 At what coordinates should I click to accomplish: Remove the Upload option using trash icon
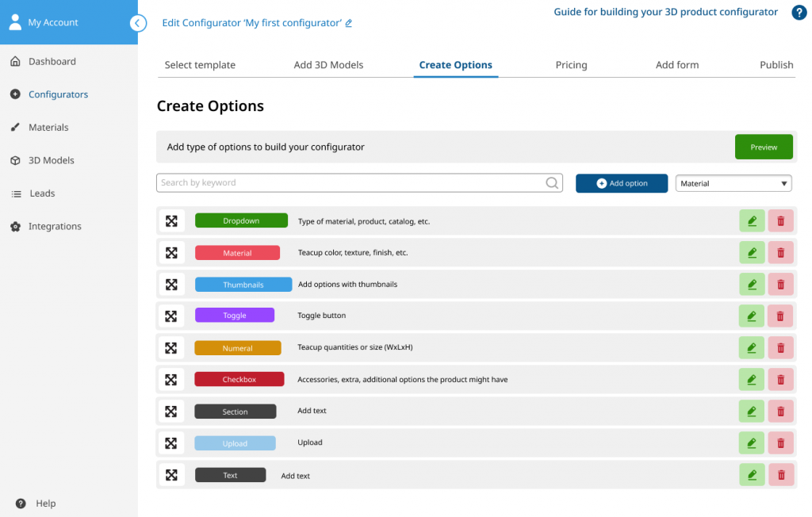(x=780, y=443)
